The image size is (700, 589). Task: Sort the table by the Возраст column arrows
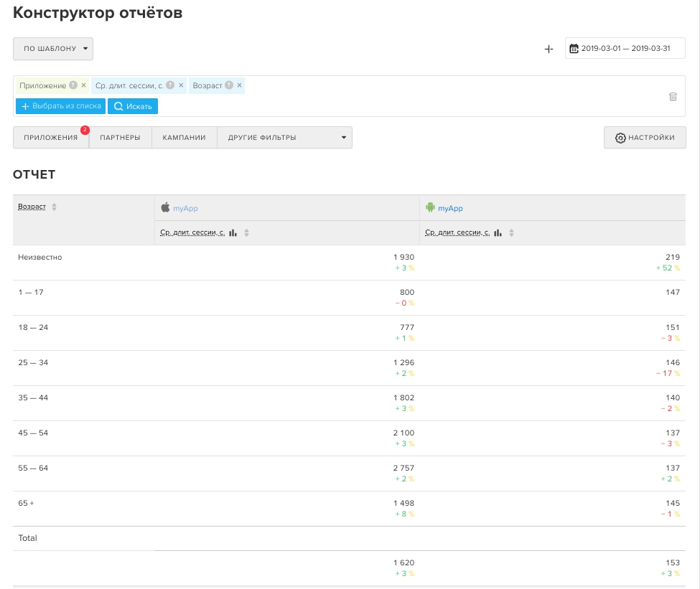54,207
